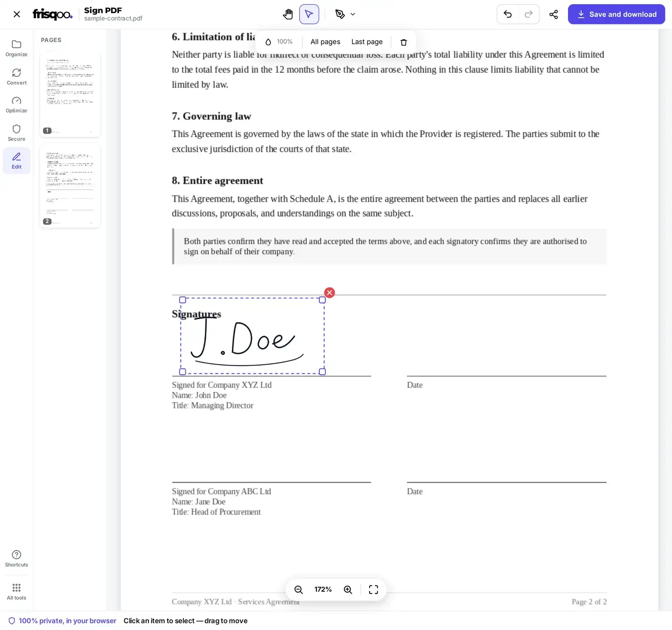672x630 pixels.
Task: Click Save and download
Action: click(x=616, y=14)
